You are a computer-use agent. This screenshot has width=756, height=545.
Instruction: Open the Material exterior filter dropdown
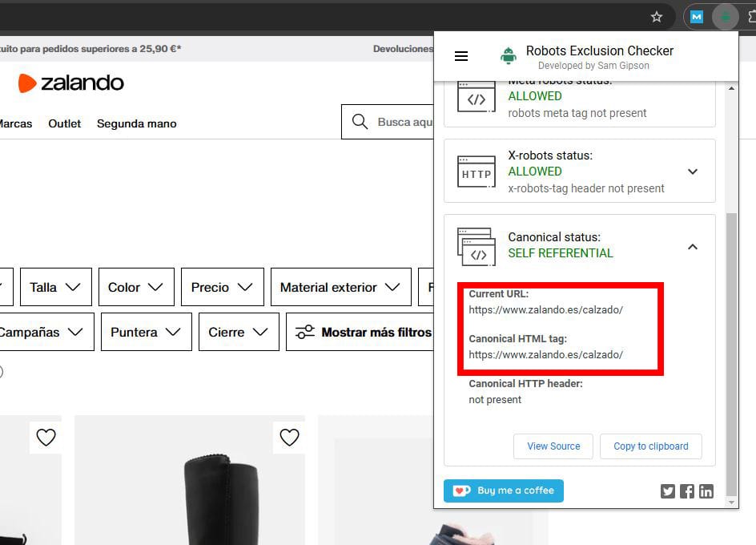[x=341, y=287]
